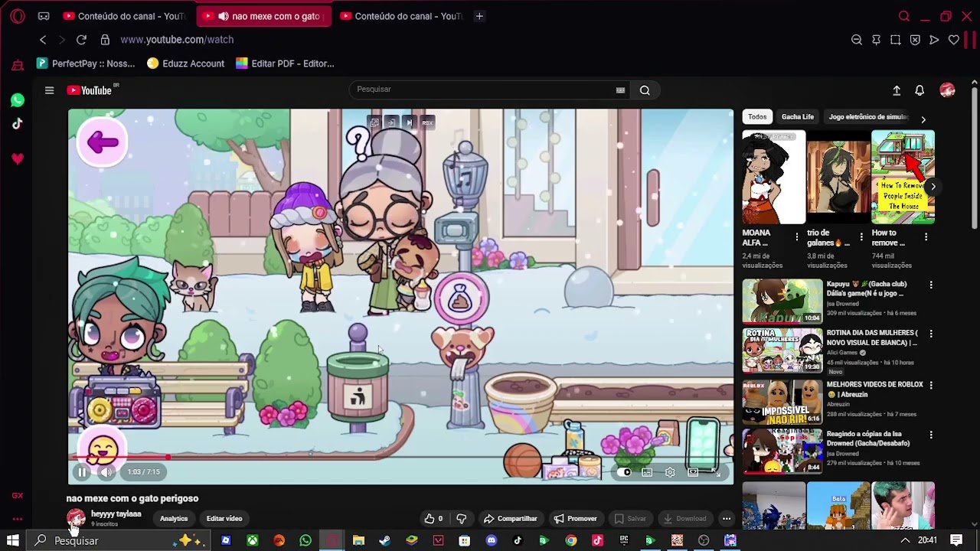Screen dimensions: 980x551
Task: Select the Gacha Life filter chip
Action: pos(798,117)
